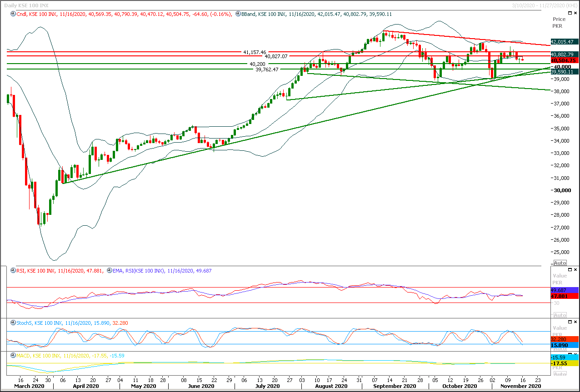Image resolution: width=580 pixels, height=392 pixels.
Task: Click November 2020 on the date axis
Action: pyautogui.click(x=518, y=386)
